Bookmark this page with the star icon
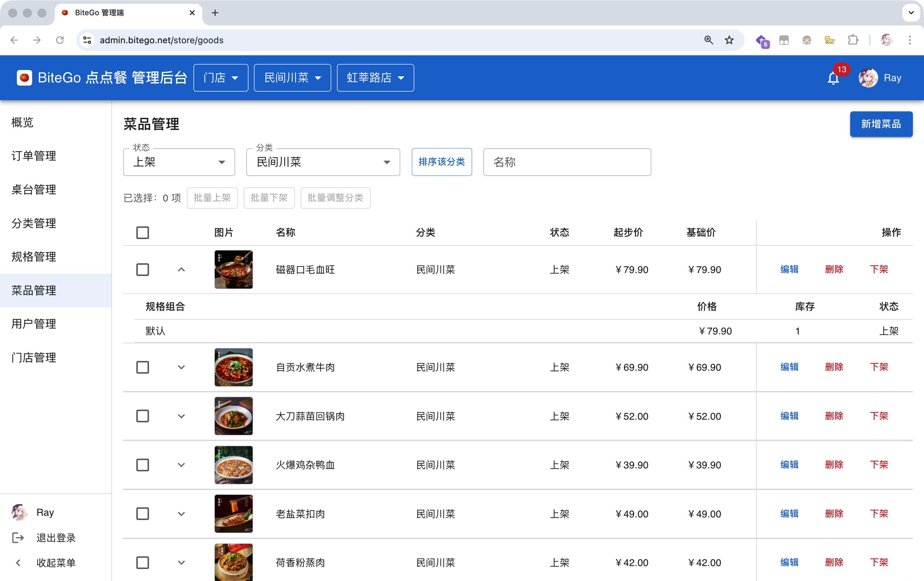 (729, 40)
